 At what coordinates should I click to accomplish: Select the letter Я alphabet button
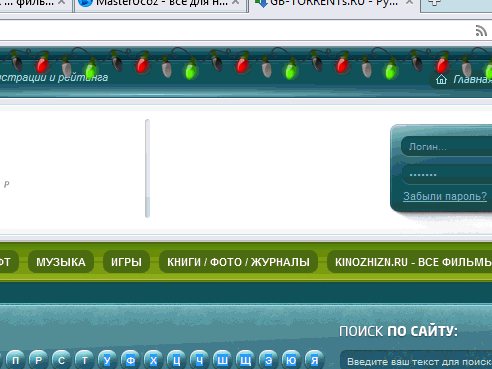[314, 360]
